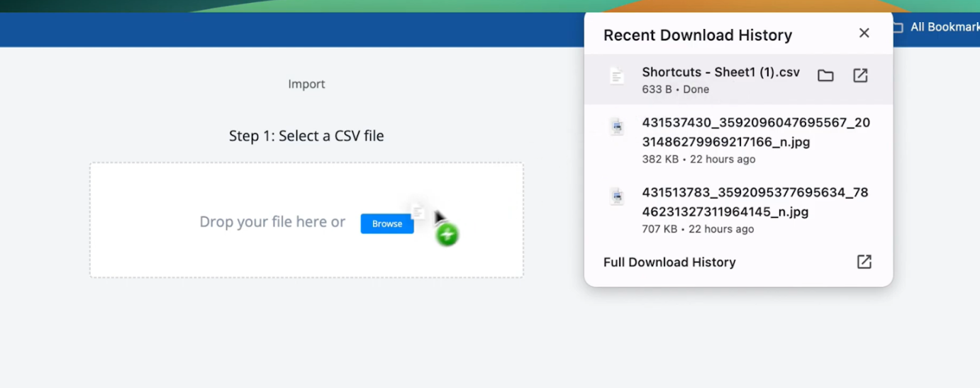
Task: Click the 431537430 image file icon
Action: tap(617, 127)
